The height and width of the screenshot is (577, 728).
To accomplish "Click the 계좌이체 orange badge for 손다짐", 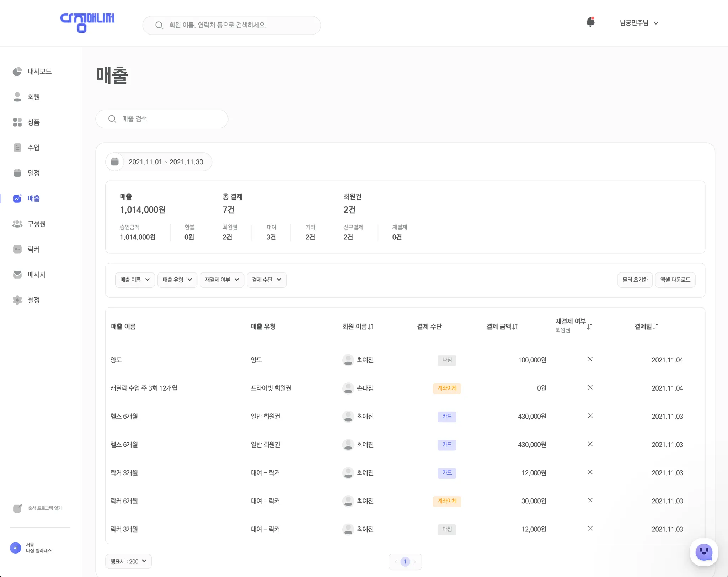I will point(447,388).
